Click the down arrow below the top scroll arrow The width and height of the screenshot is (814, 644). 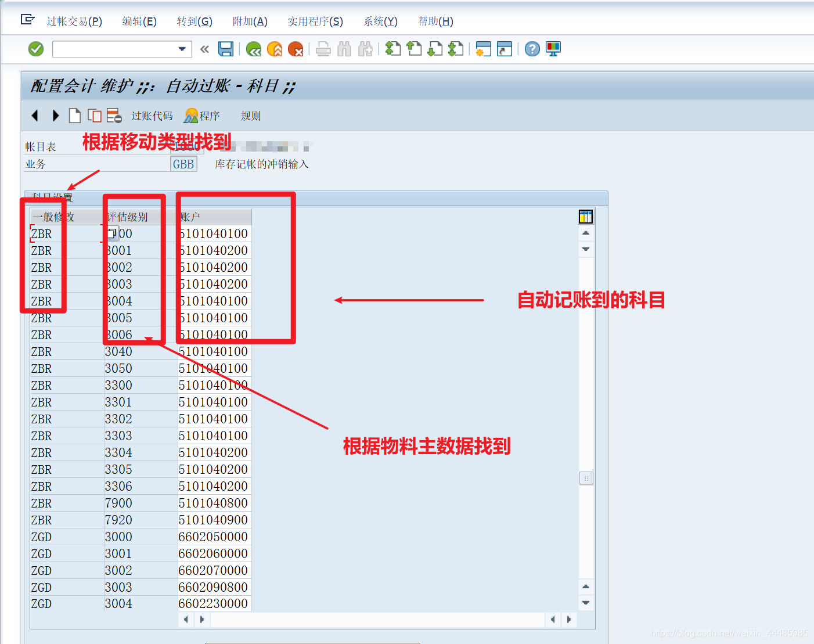point(586,249)
